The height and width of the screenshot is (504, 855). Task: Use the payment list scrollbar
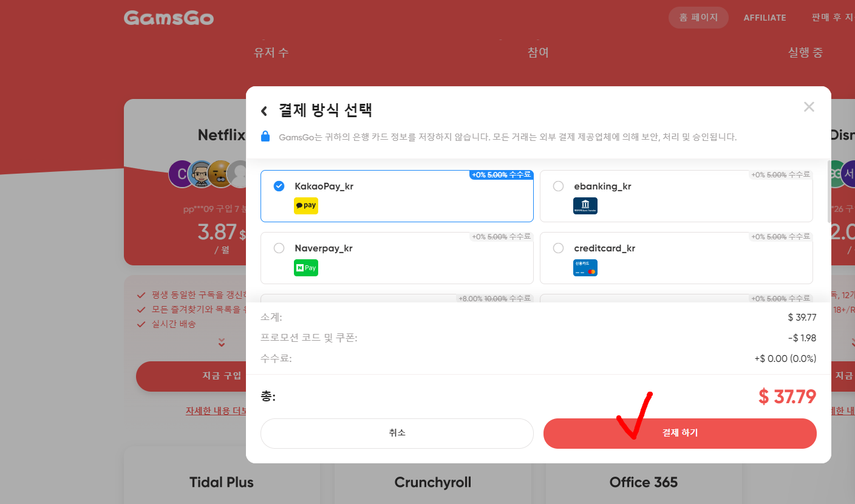point(829,191)
